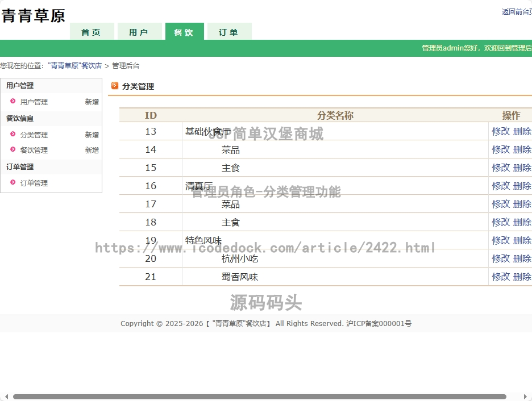Screen dimensions: 532x401
Task: Click 修改 for row ID 18
Action: pyautogui.click(x=501, y=222)
